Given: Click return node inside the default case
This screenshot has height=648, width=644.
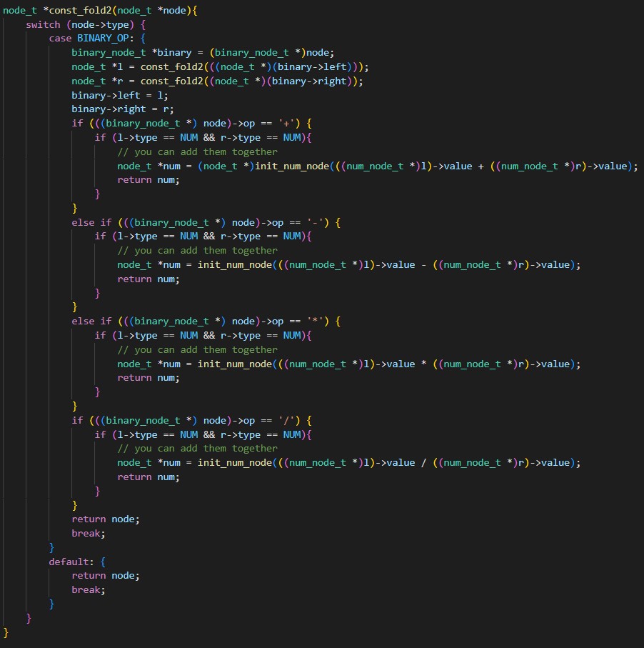Looking at the screenshot, I should [106, 575].
